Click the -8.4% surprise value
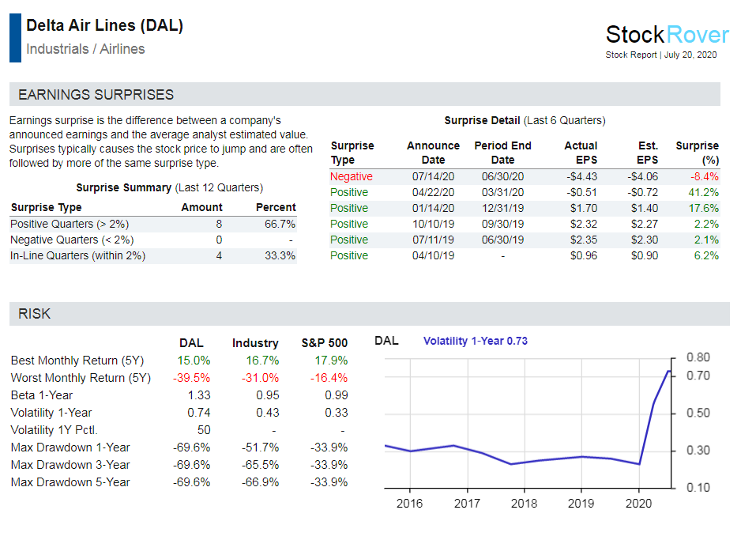 [x=705, y=176]
